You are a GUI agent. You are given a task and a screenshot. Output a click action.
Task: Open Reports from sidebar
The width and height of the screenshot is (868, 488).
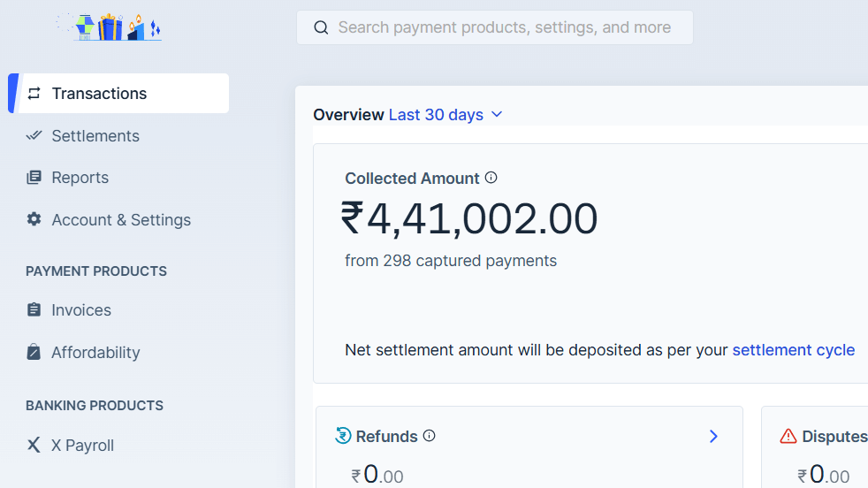[x=80, y=177]
